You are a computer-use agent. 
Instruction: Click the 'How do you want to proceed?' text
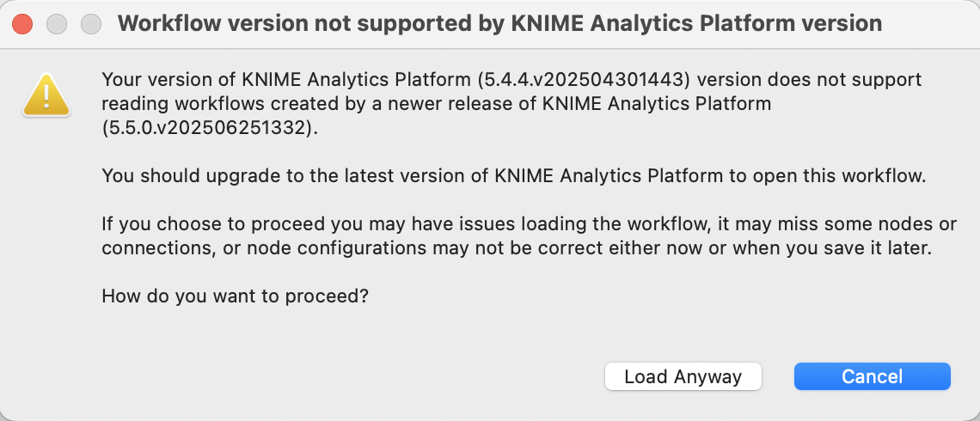[x=235, y=296]
